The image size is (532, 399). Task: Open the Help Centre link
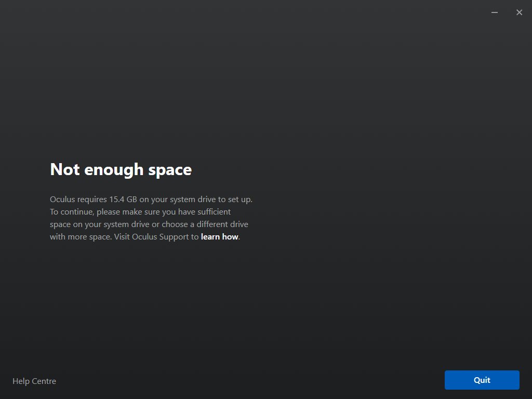[34, 381]
